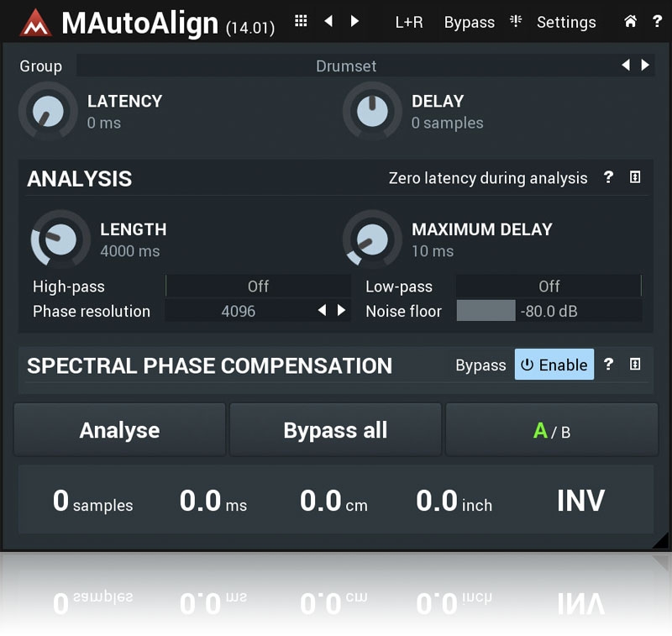
Task: Toggle Spectral Phase Compensation Enable button
Action: point(554,365)
